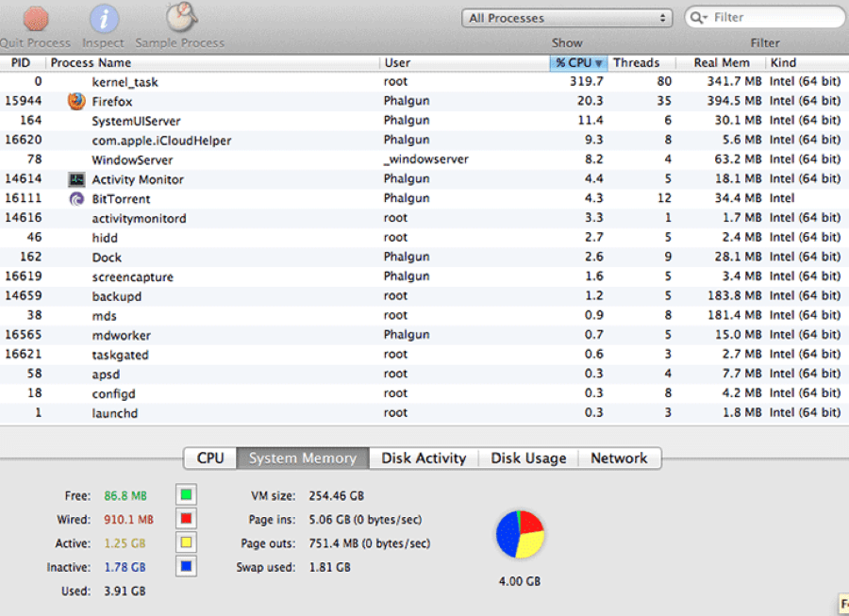Viewport: 849px width, 616px height.
Task: Select the Disk Usage tab
Action: (527, 458)
